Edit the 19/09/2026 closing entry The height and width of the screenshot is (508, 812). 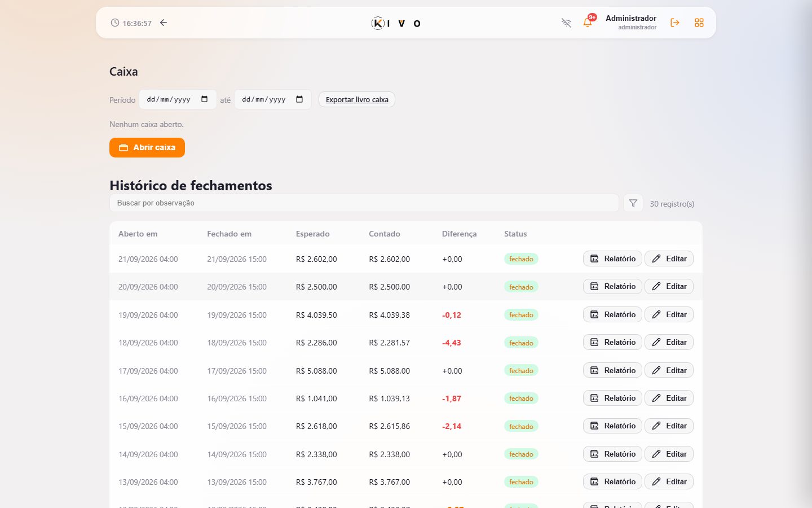tap(669, 314)
